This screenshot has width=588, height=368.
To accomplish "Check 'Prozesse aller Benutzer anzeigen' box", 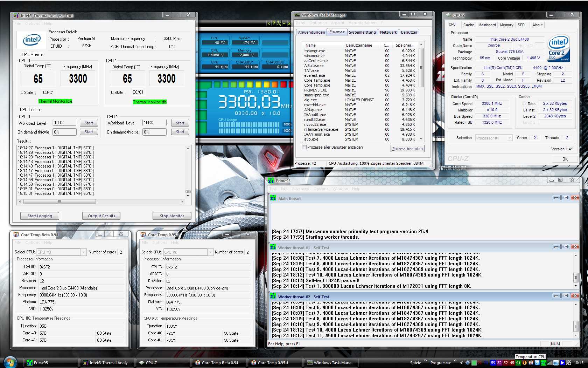I will (304, 147).
